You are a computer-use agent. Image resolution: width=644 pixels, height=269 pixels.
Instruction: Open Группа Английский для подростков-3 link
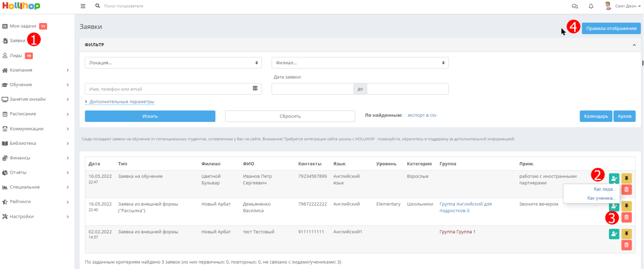pyautogui.click(x=465, y=207)
